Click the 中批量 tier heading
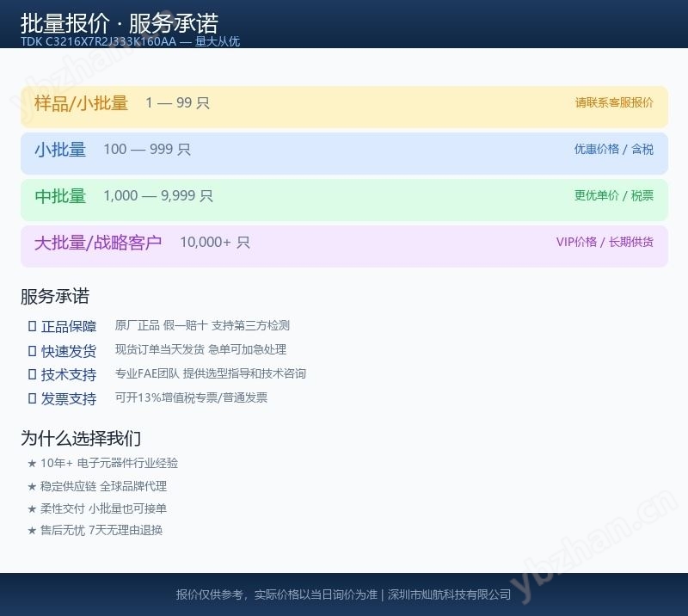Image resolution: width=688 pixels, height=616 pixels. (60, 196)
